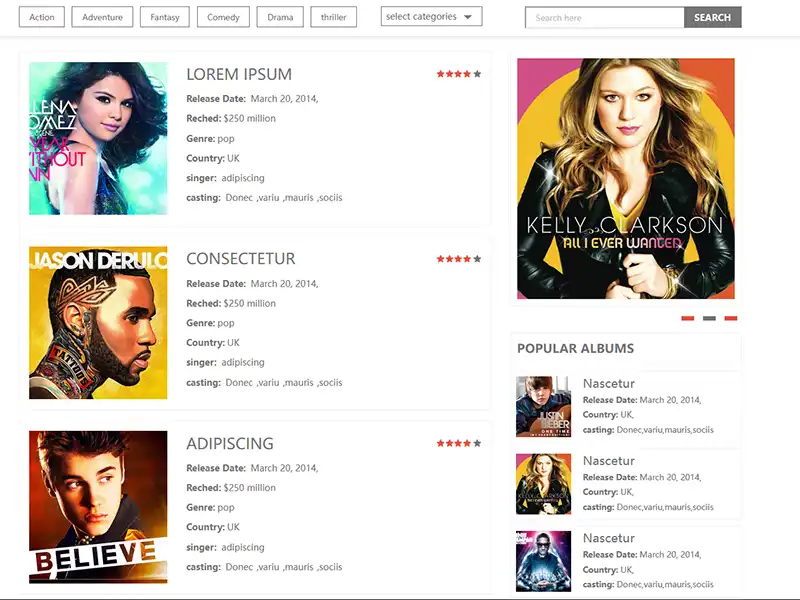Jump to the last slide indicator
The height and width of the screenshot is (600, 800).
731,318
